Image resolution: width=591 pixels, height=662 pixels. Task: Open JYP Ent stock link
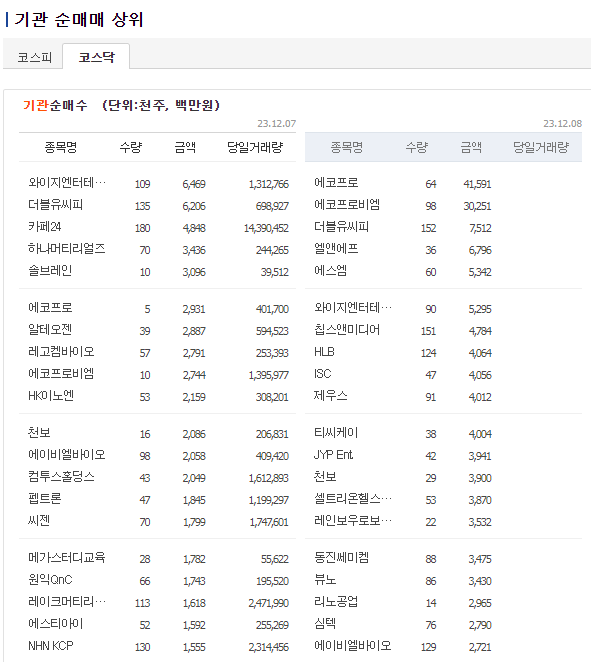pos(333,455)
